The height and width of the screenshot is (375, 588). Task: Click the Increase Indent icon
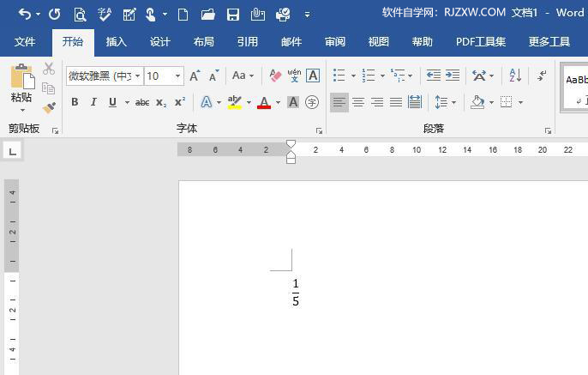point(453,76)
